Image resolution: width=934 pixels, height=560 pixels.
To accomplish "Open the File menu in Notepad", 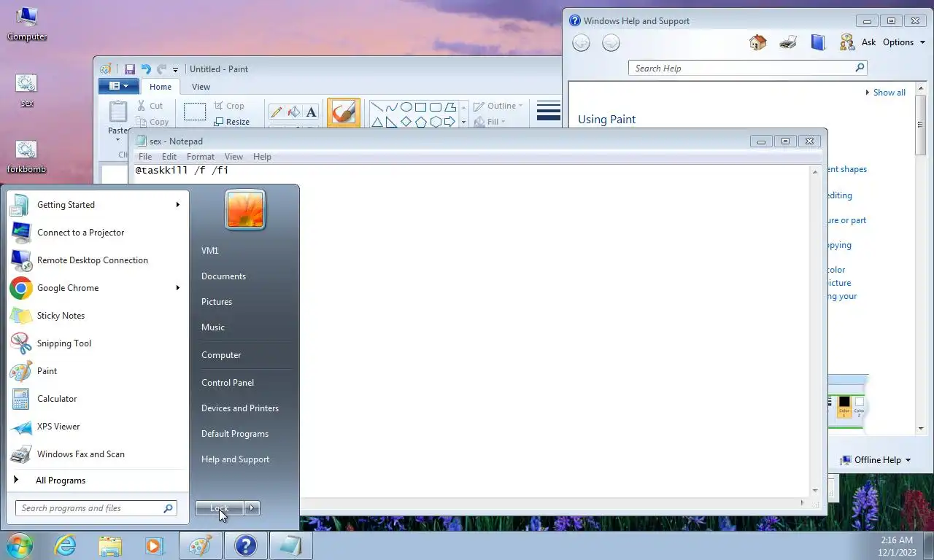I will coord(145,157).
